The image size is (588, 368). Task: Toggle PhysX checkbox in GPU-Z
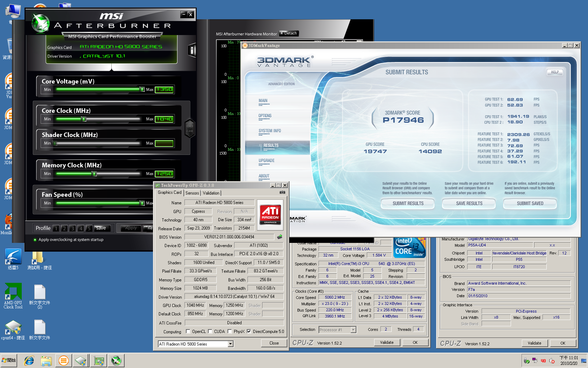(x=230, y=331)
